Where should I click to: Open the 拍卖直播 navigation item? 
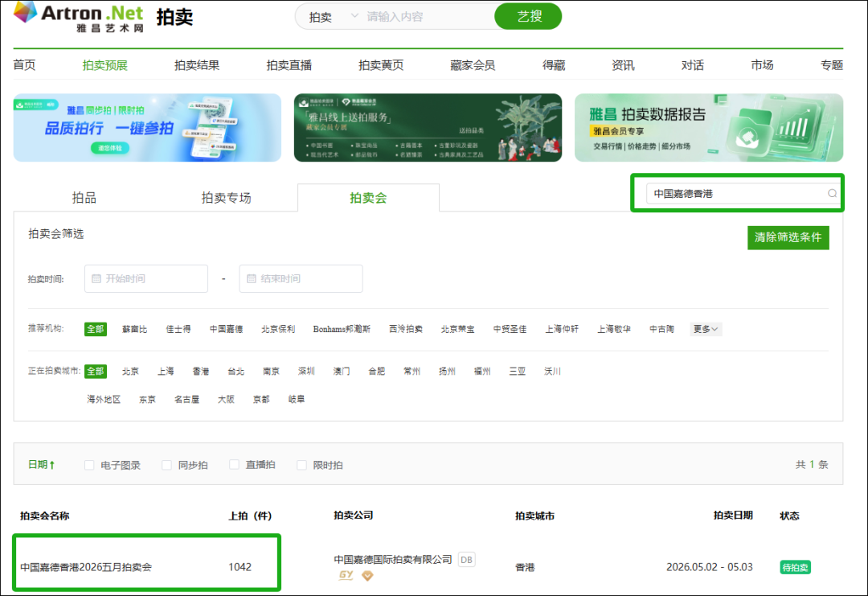click(x=289, y=65)
